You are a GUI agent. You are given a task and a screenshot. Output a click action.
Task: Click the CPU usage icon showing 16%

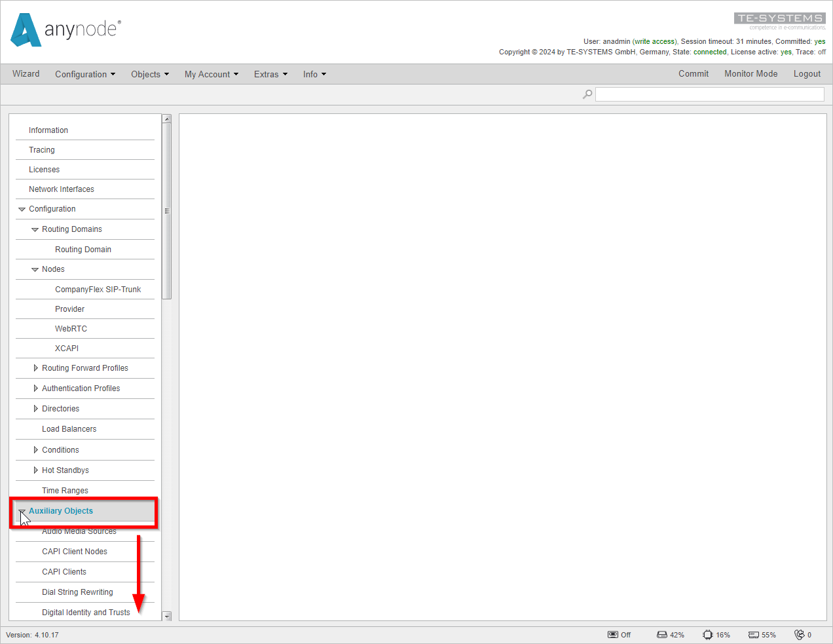coord(707,634)
